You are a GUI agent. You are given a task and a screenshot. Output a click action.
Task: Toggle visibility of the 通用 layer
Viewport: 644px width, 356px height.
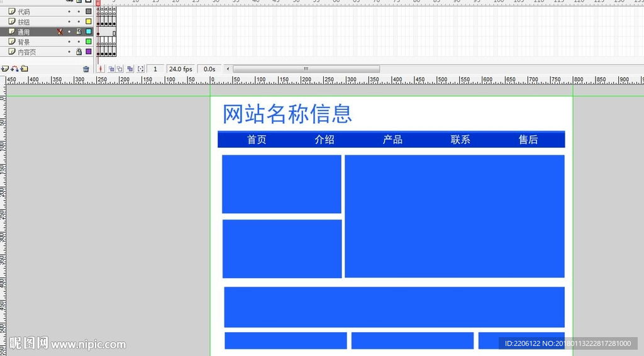pos(69,31)
